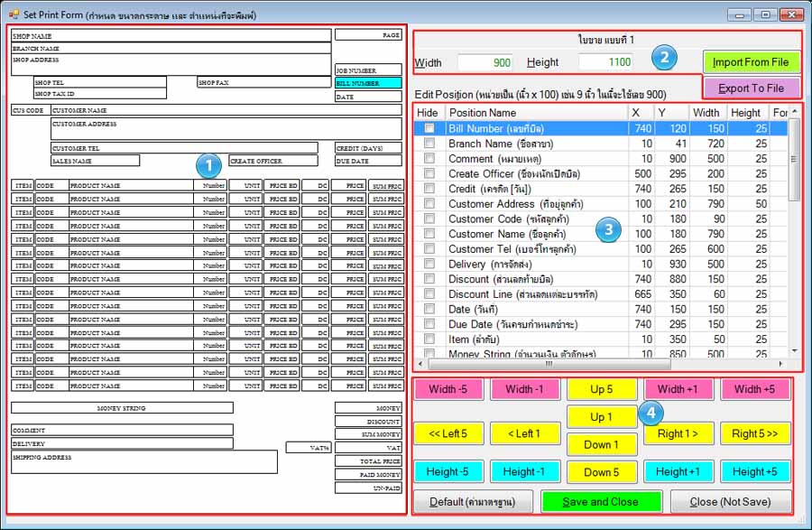Click the Y column header
The image size is (812, 530).
[671, 113]
